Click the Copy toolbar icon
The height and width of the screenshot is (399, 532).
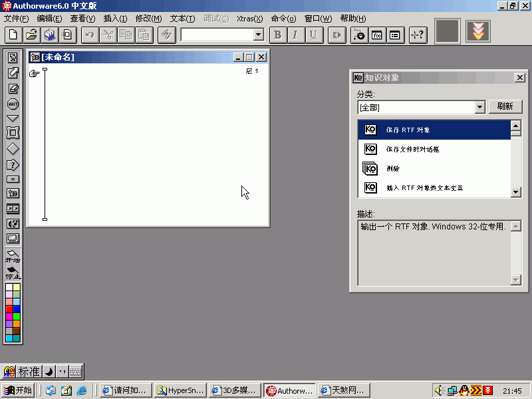[x=126, y=35]
